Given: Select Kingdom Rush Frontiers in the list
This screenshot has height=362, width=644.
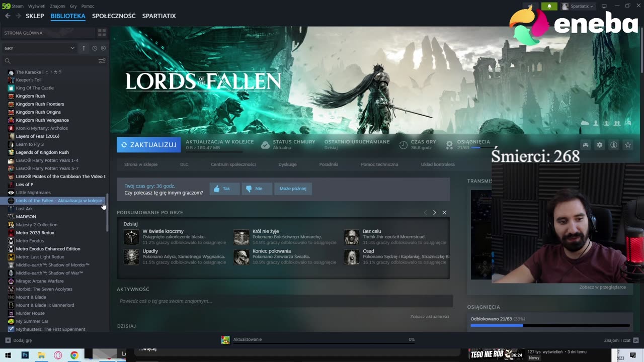Looking at the screenshot, I should [40, 104].
